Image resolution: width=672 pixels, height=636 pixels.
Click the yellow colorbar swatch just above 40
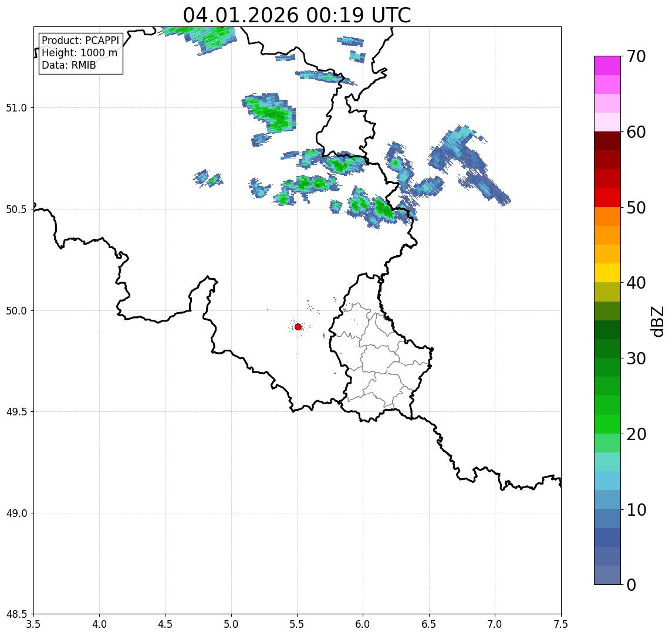click(607, 273)
